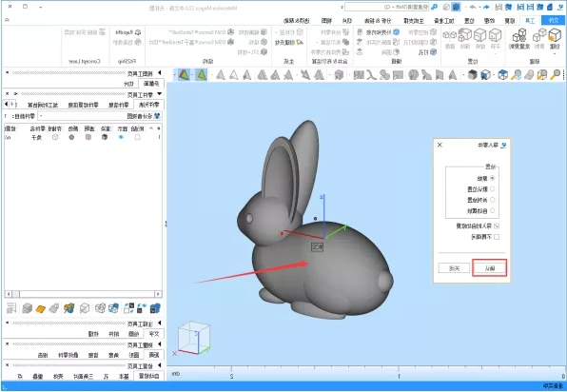Select the 兔子 part name in the list

tap(36, 137)
